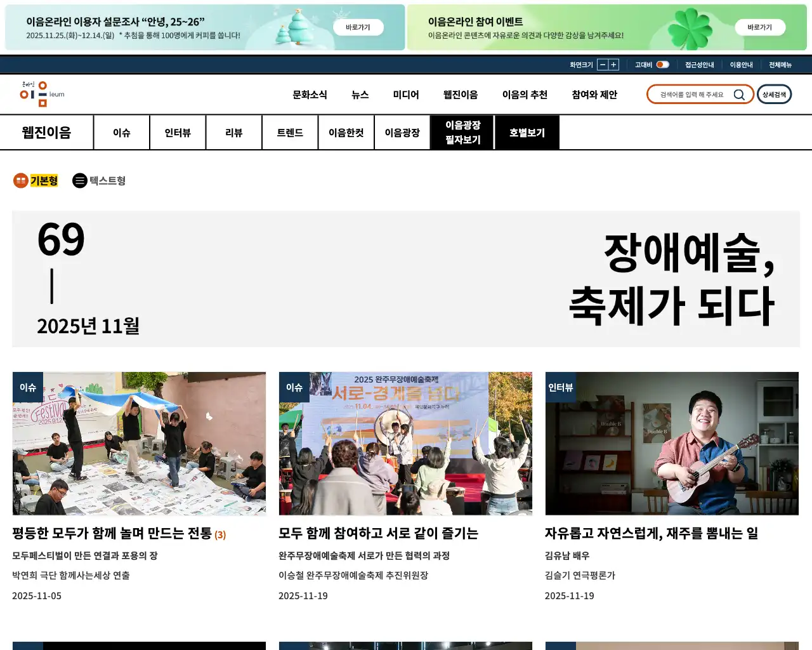
Task: Click the search magnifier icon
Action: pyautogui.click(x=739, y=95)
